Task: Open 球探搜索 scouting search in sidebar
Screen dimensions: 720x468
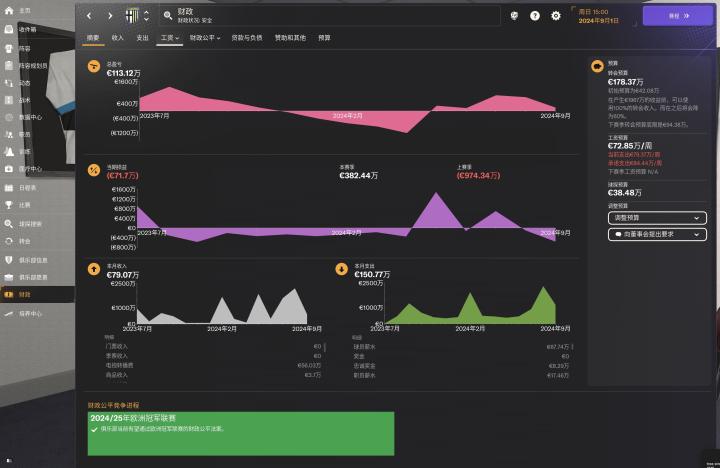Action: click(32, 222)
